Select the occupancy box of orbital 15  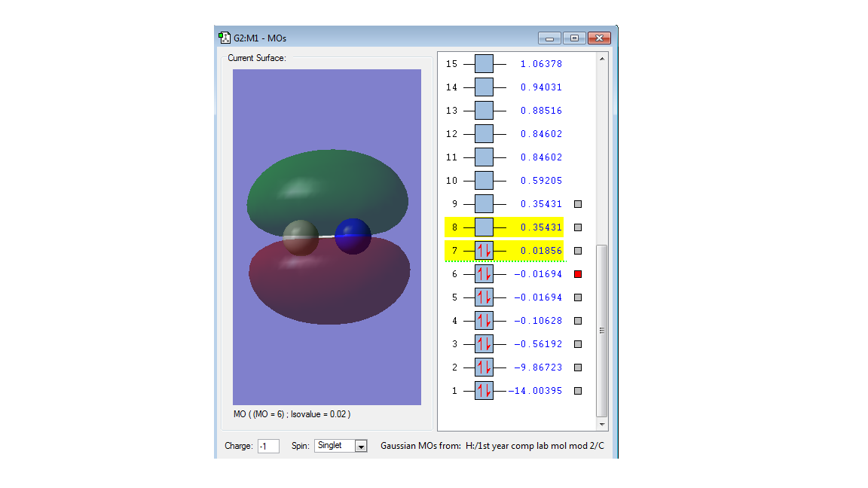pos(484,63)
